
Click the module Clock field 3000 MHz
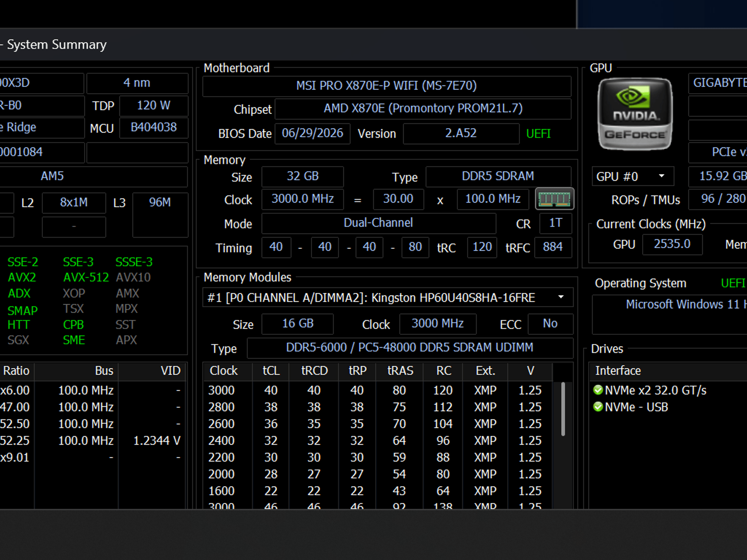click(438, 324)
